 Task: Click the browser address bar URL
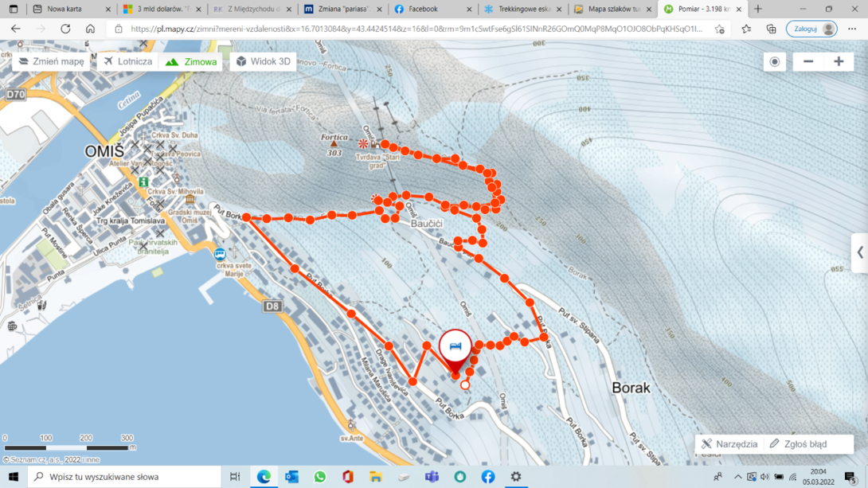(416, 29)
